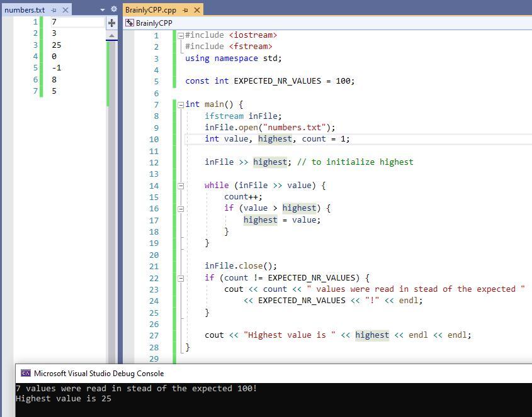This screenshot has width=532, height=417.
Task: Close the numbers.txt tab
Action: (65, 10)
